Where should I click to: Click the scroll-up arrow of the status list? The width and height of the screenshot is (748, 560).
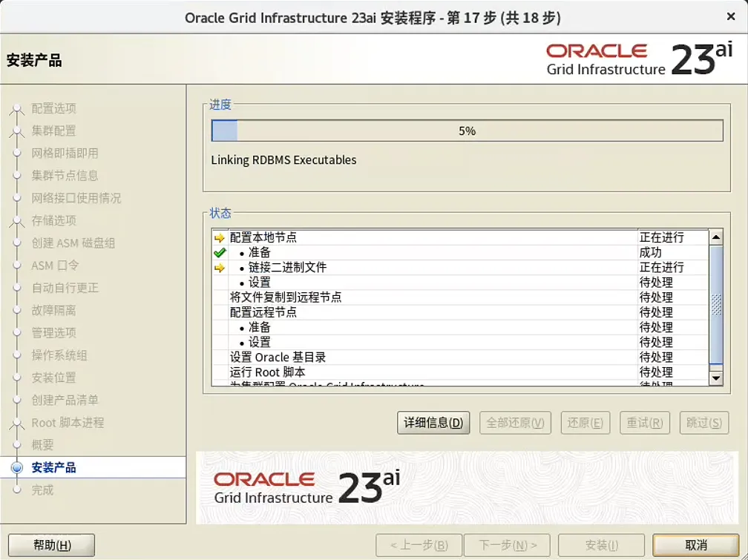tap(715, 236)
